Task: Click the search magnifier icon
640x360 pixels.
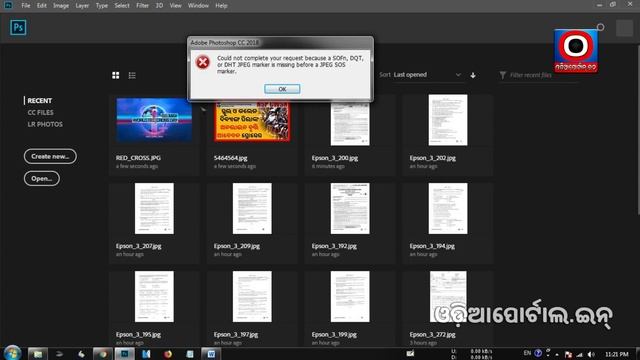Action: [600, 27]
